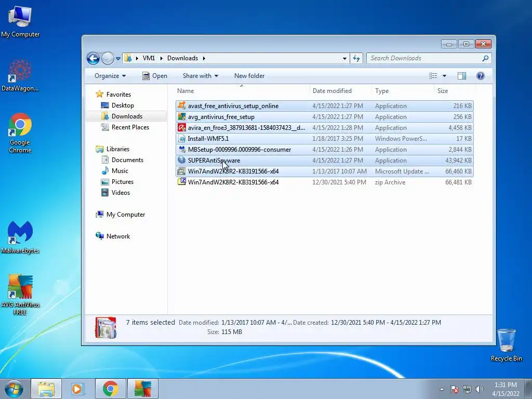Screen dimensions: 532x399
Task: Refresh the Downloads folder view
Action: 356,58
